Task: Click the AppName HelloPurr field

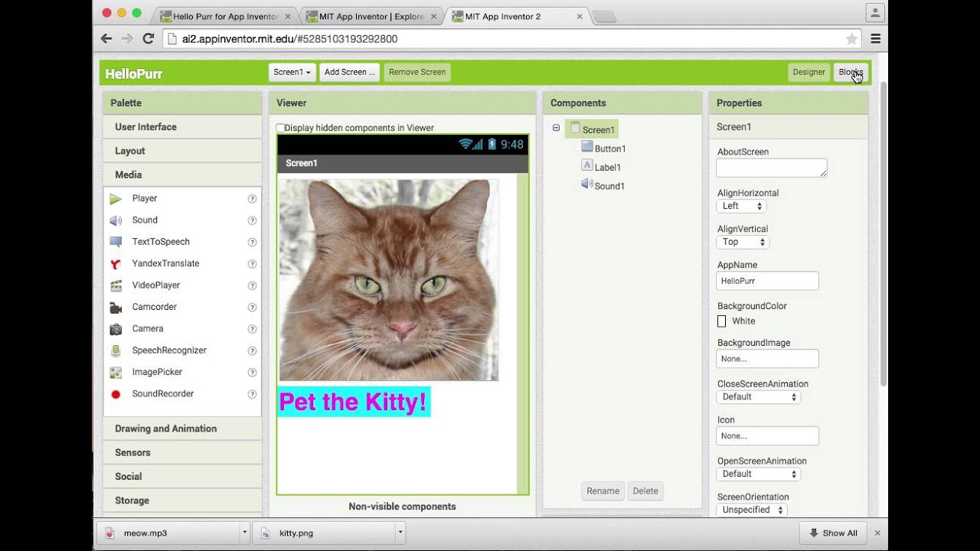Action: coord(767,281)
